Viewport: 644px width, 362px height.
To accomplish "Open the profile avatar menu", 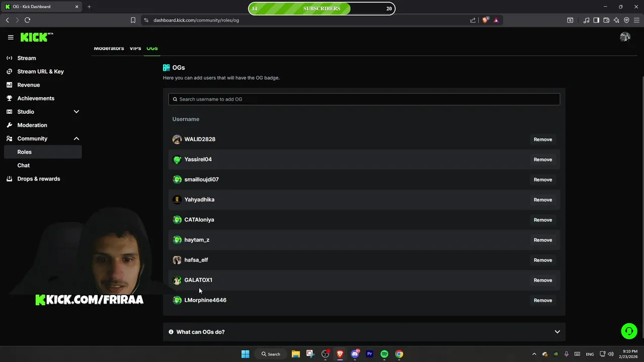I will 625,37.
